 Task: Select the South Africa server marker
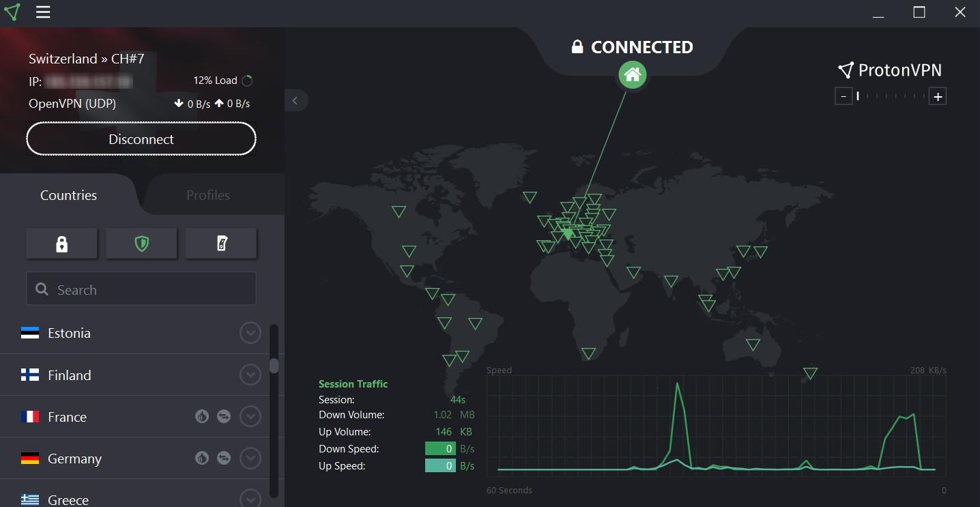tap(588, 353)
